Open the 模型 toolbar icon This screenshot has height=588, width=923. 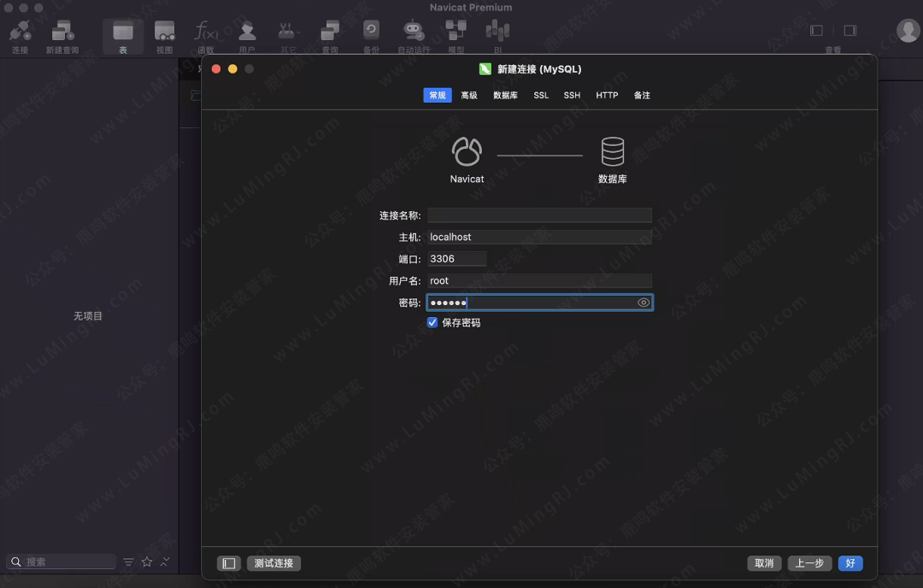coord(455,32)
